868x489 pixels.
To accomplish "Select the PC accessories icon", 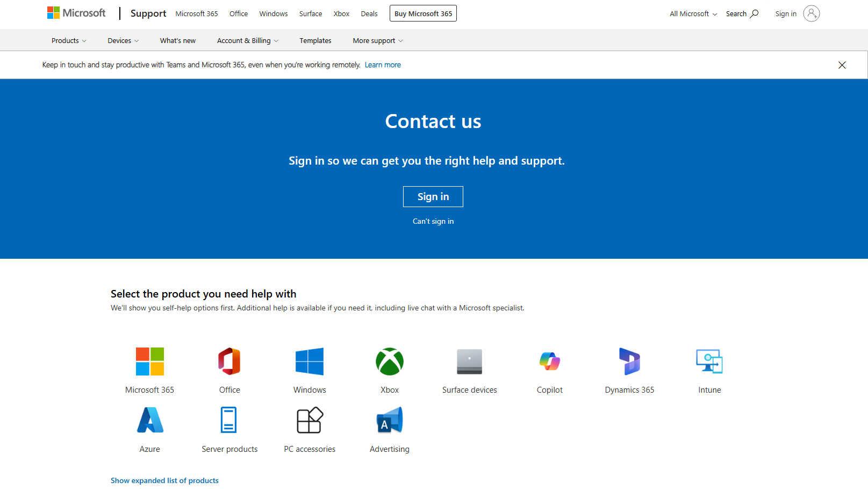I will click(x=310, y=420).
